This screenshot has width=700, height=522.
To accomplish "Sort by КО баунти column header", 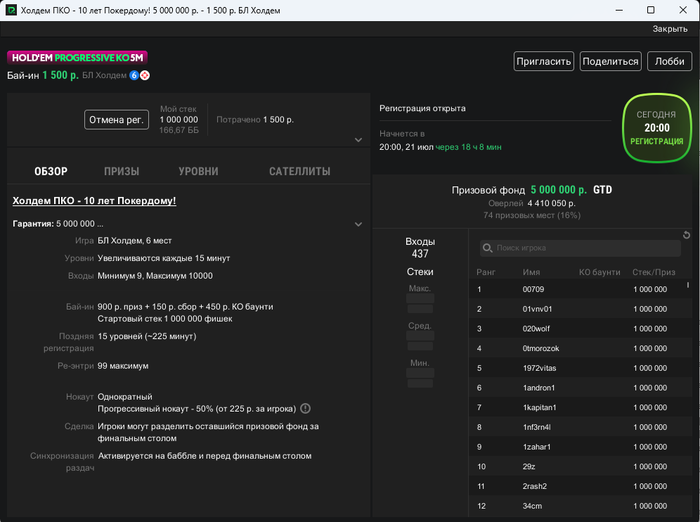I will (599, 272).
